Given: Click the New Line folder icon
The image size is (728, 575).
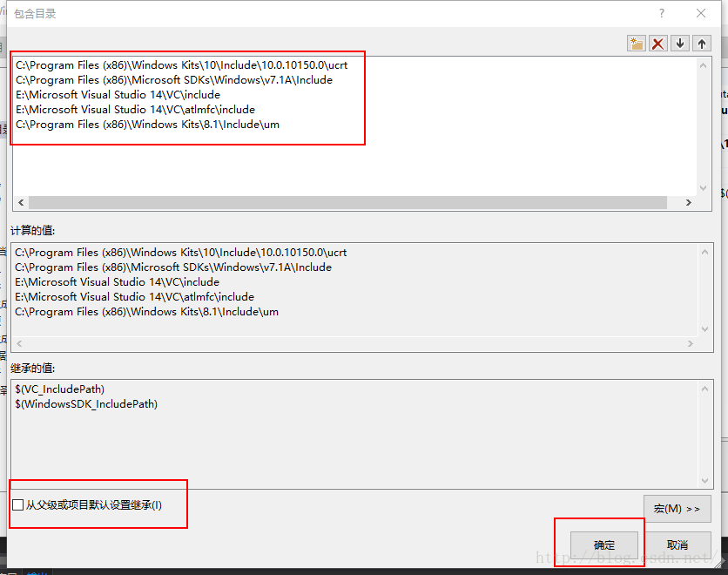Looking at the screenshot, I should click(636, 44).
